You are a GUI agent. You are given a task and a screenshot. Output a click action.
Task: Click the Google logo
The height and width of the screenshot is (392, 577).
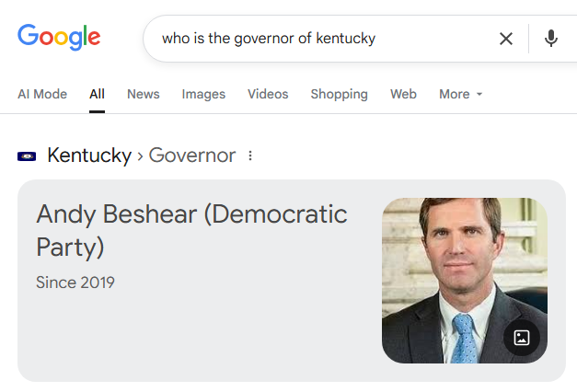click(59, 38)
